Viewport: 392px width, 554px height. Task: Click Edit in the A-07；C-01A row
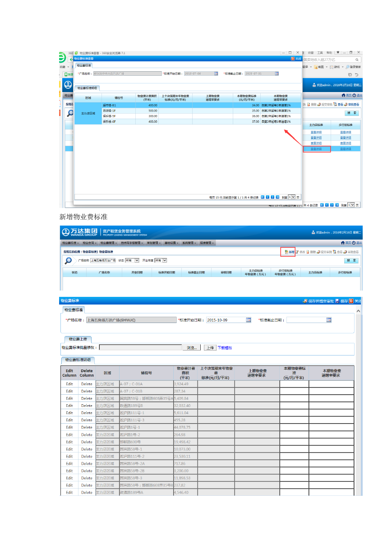click(x=69, y=384)
